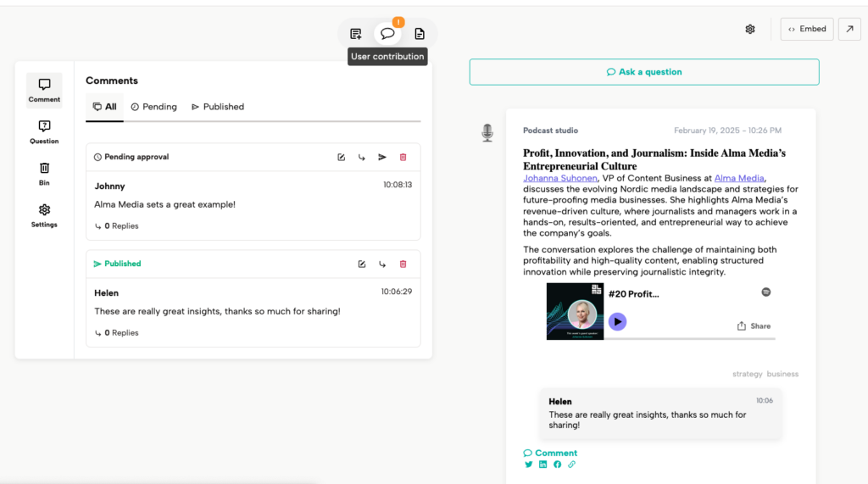Click the #20 Profit... episode title
This screenshot has width=868, height=484.
click(x=634, y=294)
